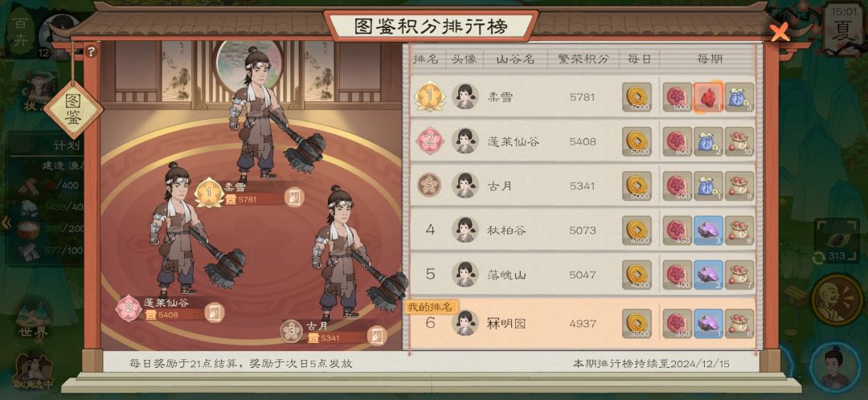Open the character portrait at bottom right
The width and height of the screenshot is (868, 400).
tap(835, 367)
